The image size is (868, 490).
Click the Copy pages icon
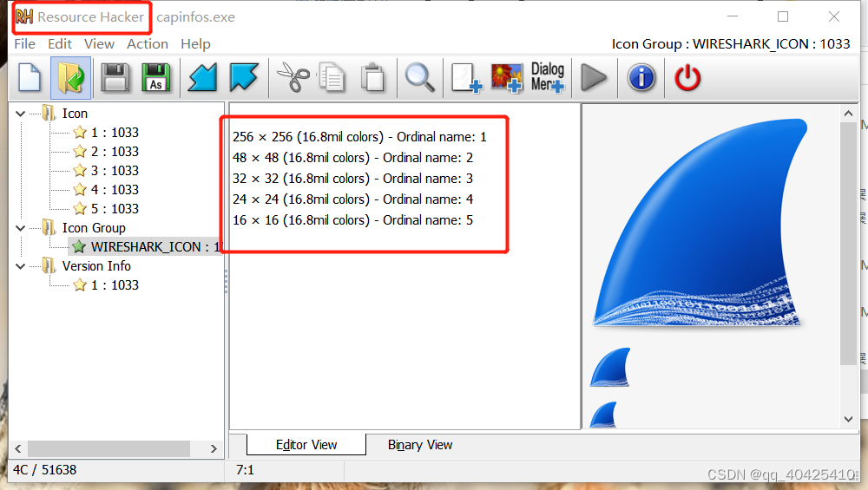332,77
